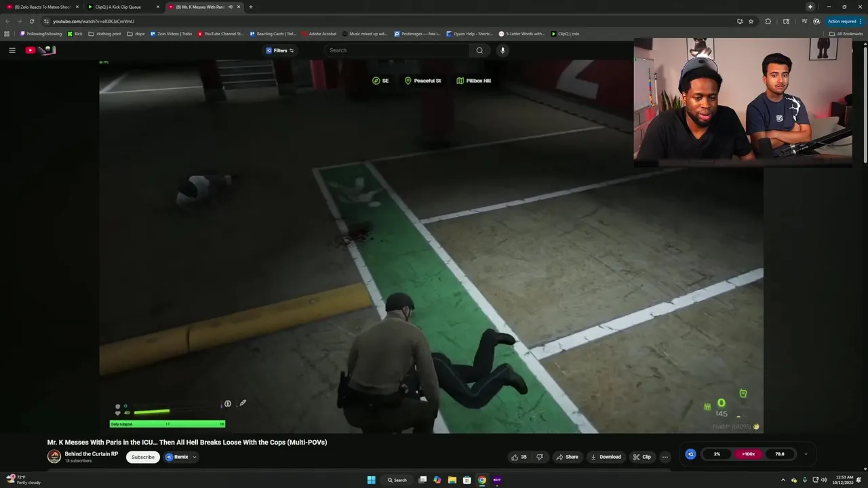The image size is (868, 488).
Task: Open the Behind the Curtain RP channel avatar
Action: 54,457
